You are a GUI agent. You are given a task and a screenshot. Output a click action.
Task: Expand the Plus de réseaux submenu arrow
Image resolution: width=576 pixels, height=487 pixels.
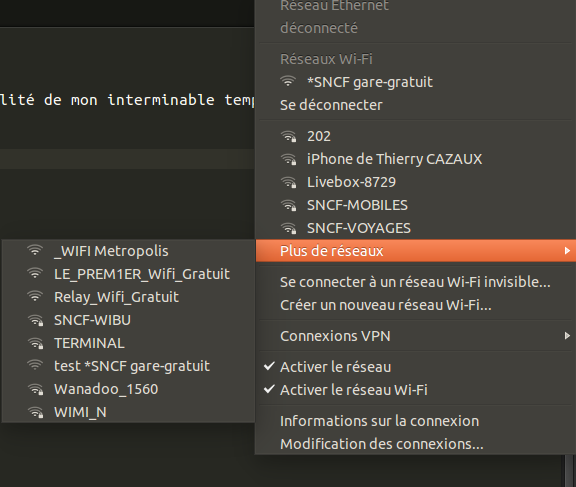pos(567,250)
